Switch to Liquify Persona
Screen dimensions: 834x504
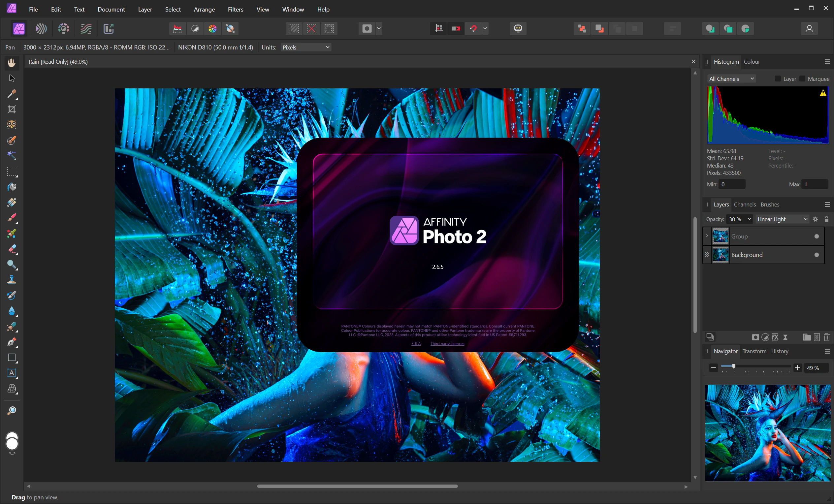point(41,28)
